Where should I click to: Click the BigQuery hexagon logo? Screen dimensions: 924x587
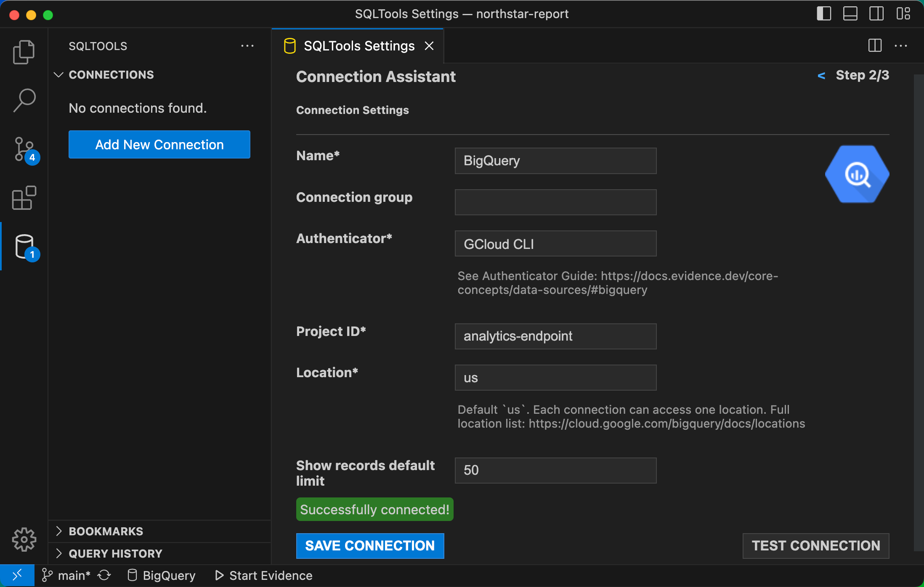click(857, 174)
